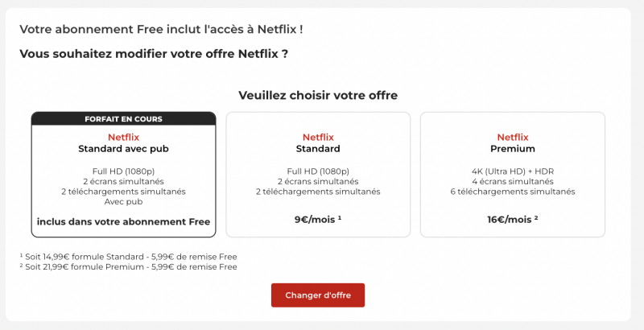Click "Vous souhaitez modifier votre offre Netflix" text

tap(153, 54)
